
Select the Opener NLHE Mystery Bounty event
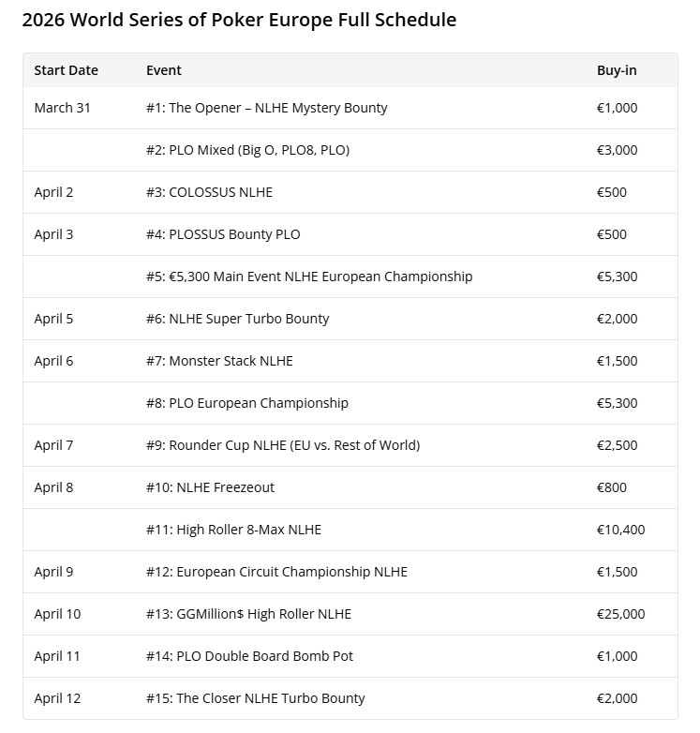click(x=266, y=108)
